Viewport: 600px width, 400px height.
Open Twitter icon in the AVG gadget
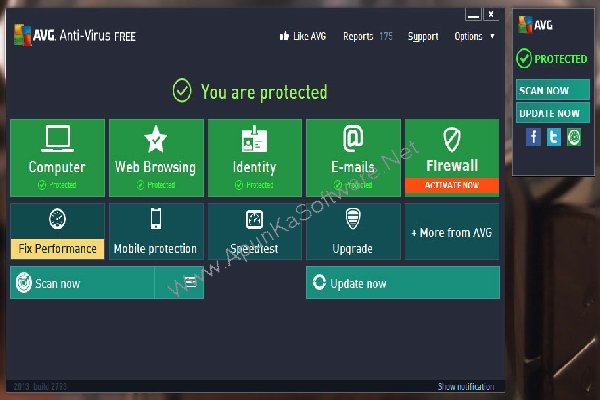554,137
